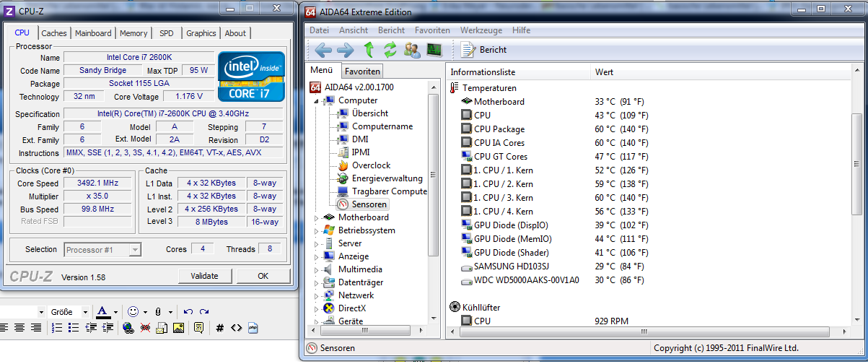
Task: Align text left in editor
Action: (x=4, y=327)
